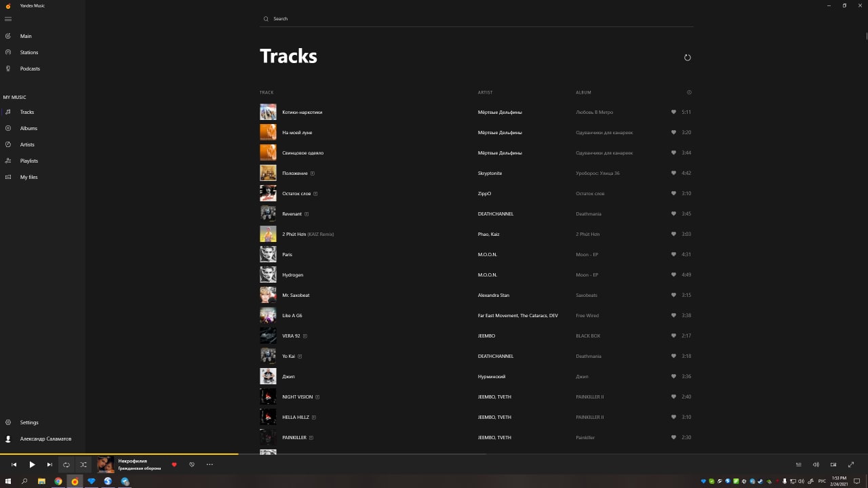Open the artist Skryptonite
The image size is (868, 488).
pyautogui.click(x=490, y=173)
